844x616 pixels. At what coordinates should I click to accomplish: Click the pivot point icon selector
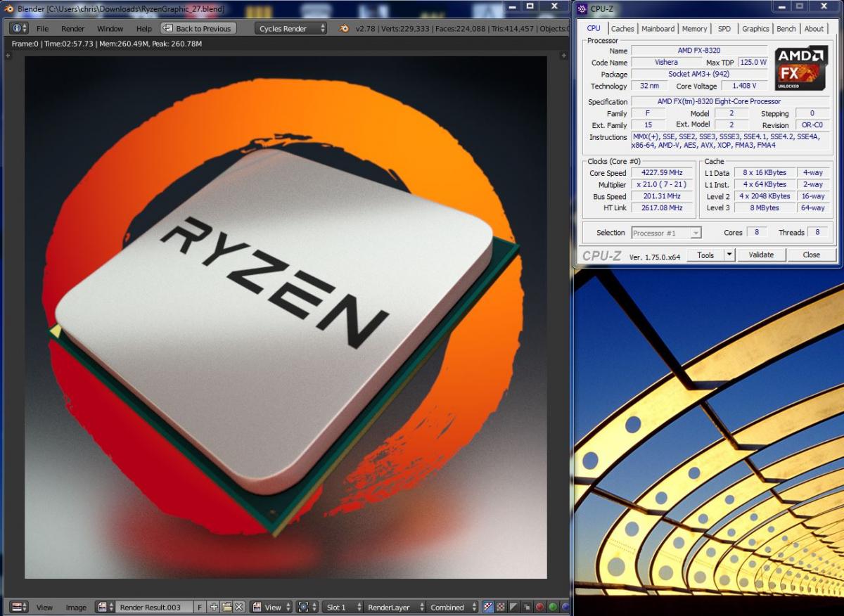coord(308,607)
